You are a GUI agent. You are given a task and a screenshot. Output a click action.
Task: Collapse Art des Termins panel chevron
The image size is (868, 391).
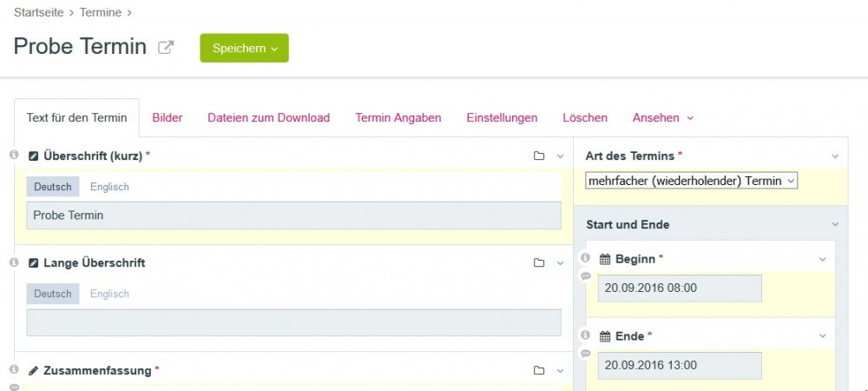pos(835,156)
